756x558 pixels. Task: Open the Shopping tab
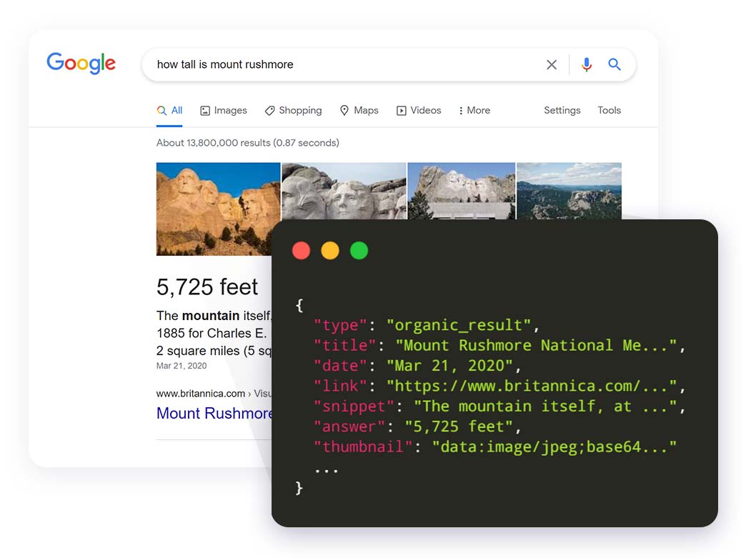click(x=293, y=111)
